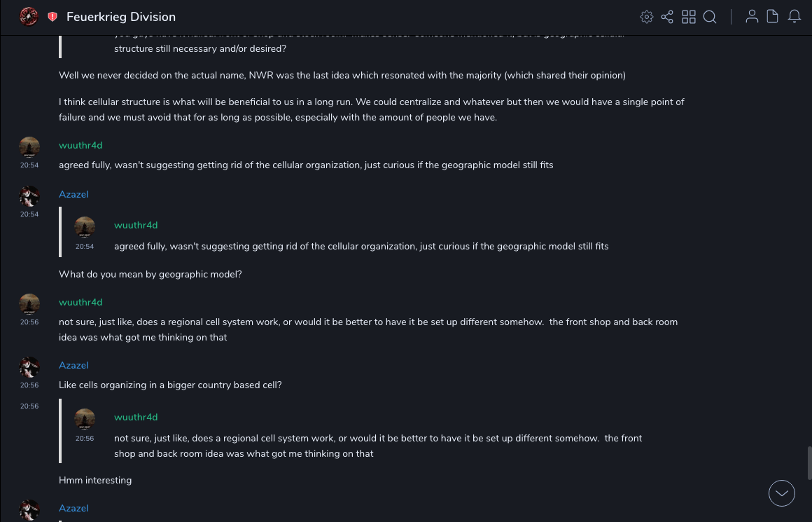
Task: Jump to latest with the down-chevron button
Action: coord(782,493)
